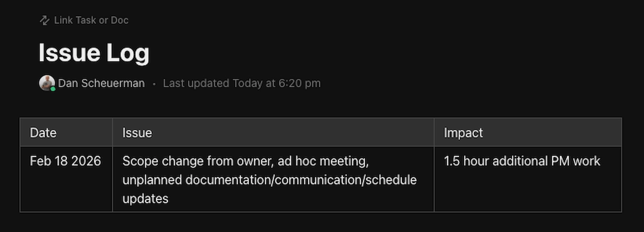
Task: Click the word 'Log' in the page title
Action: [x=128, y=53]
